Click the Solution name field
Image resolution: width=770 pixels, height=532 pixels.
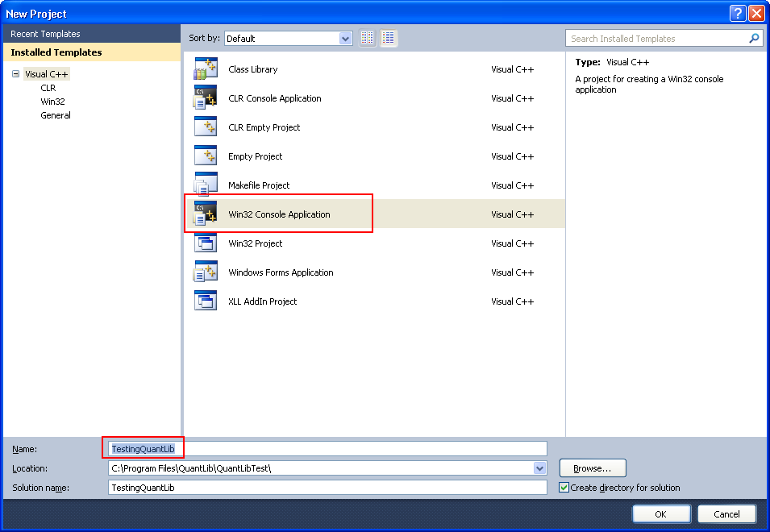[327, 488]
